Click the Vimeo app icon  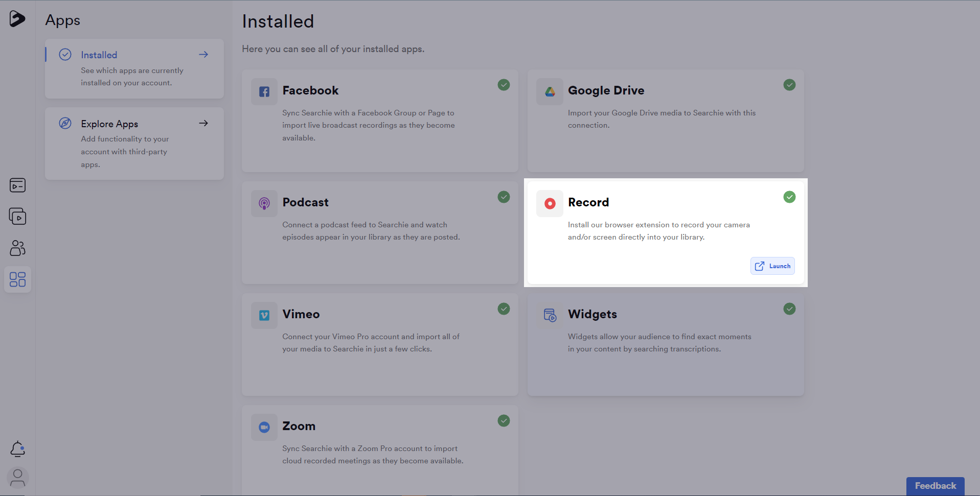264,316
